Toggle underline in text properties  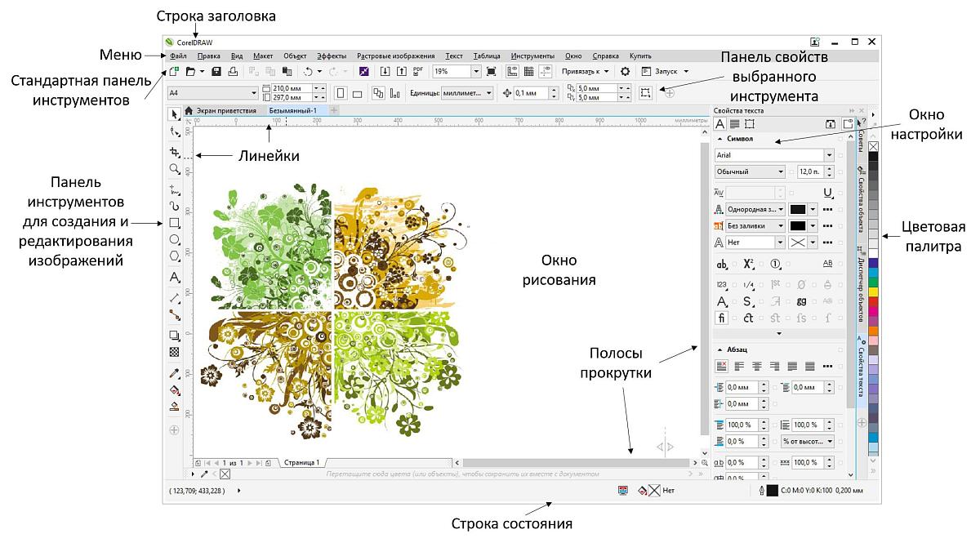(x=828, y=193)
